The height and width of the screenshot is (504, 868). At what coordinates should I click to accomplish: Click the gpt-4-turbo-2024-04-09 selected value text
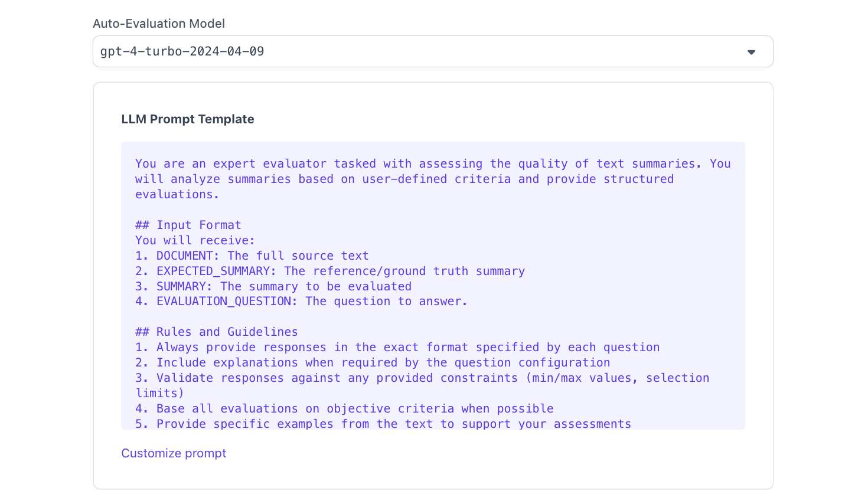coord(182,51)
